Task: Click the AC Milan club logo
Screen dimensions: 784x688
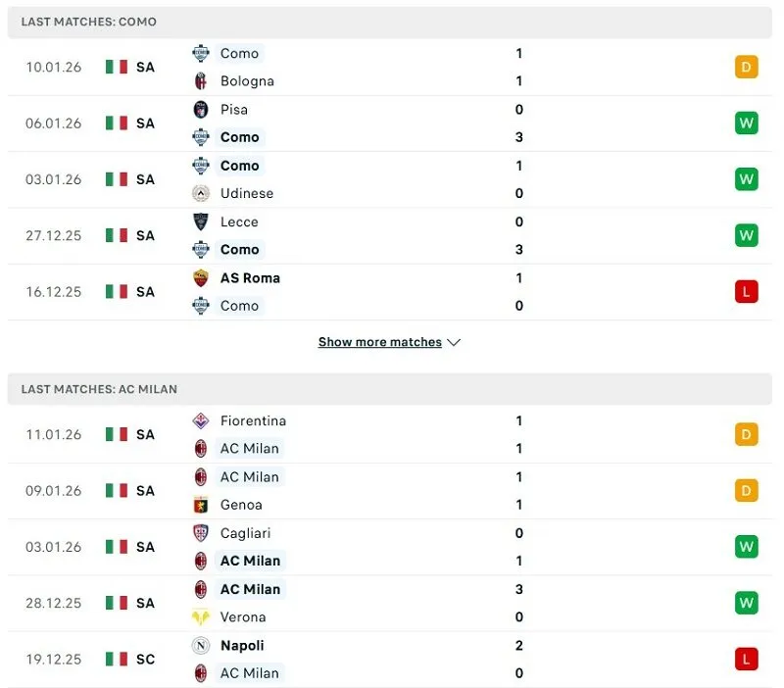Action: [202, 449]
